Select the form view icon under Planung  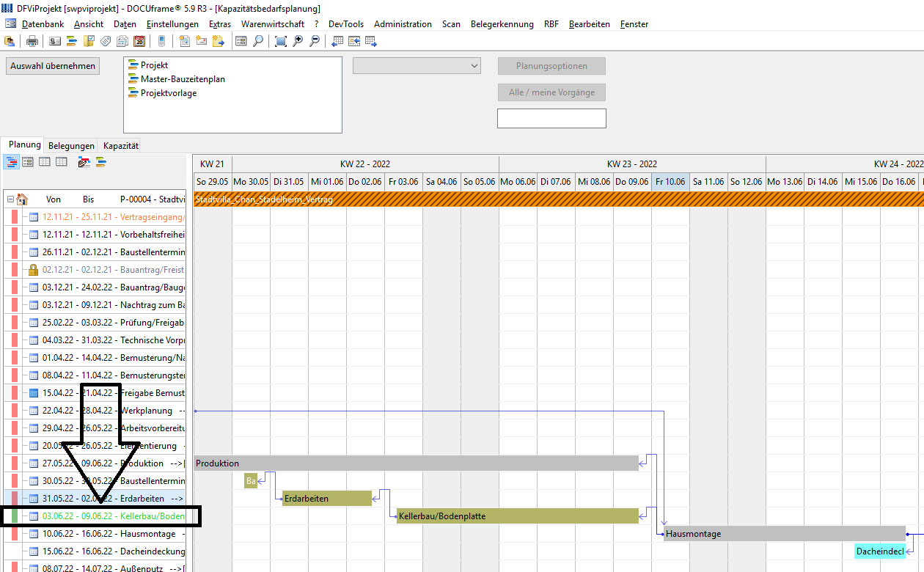(28, 161)
